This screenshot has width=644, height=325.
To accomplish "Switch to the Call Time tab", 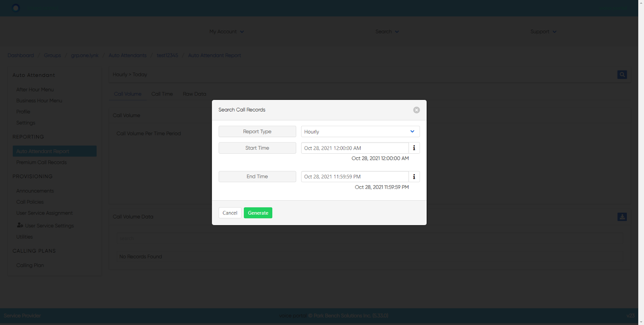I will (x=162, y=94).
